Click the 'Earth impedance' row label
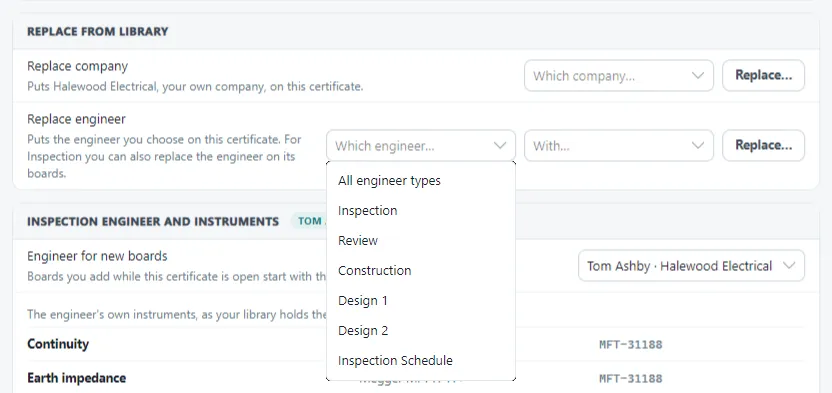 76,378
